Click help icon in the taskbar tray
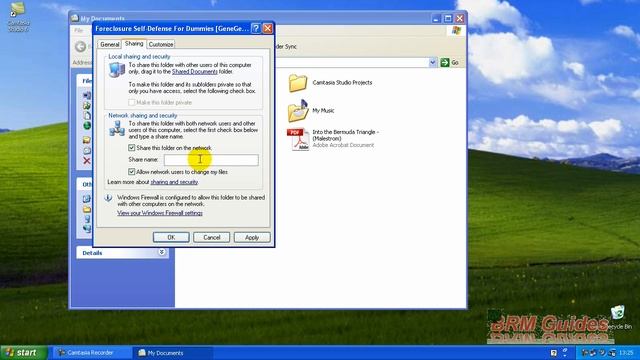The width and height of the screenshot is (640, 360). coord(554,353)
